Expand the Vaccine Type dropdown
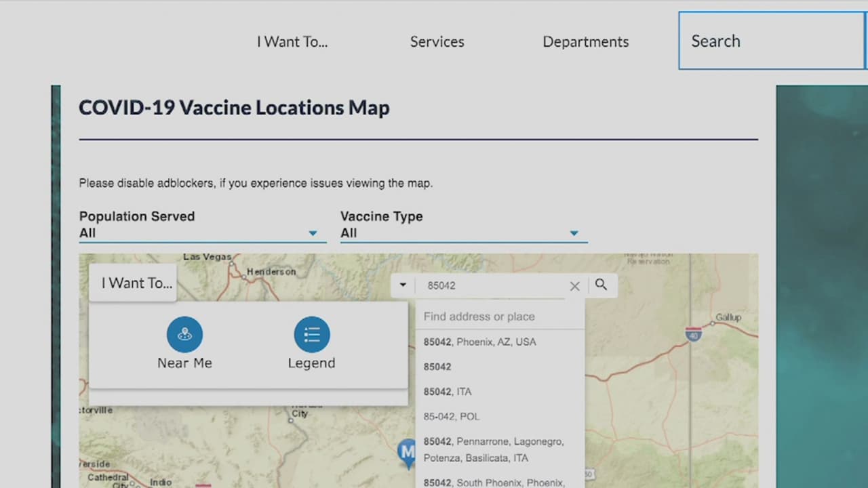Viewport: 868px width, 488px height. pos(574,233)
